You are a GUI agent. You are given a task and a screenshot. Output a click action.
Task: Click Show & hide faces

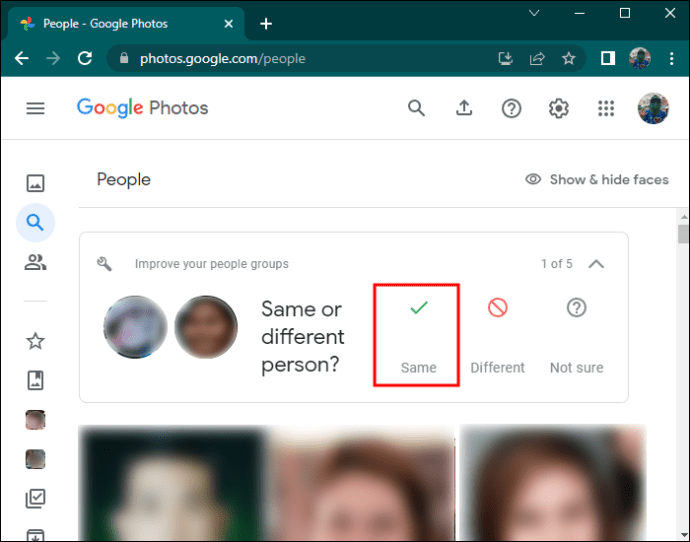pyautogui.click(x=597, y=179)
